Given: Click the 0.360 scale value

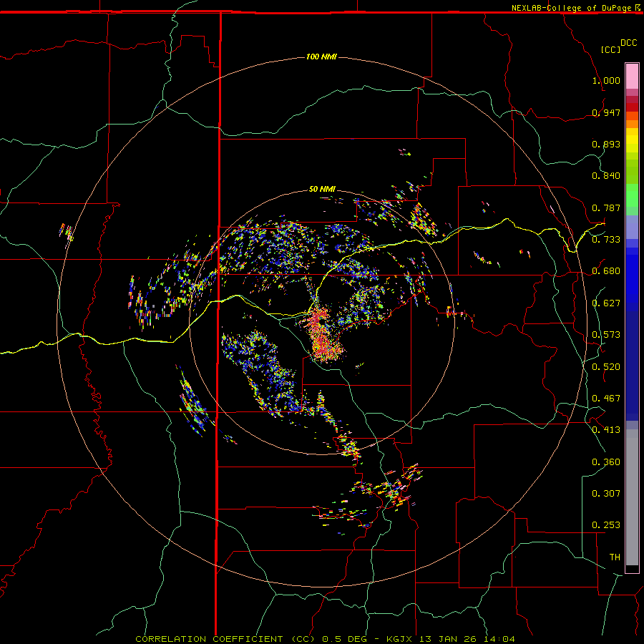Looking at the screenshot, I should click(x=606, y=462).
